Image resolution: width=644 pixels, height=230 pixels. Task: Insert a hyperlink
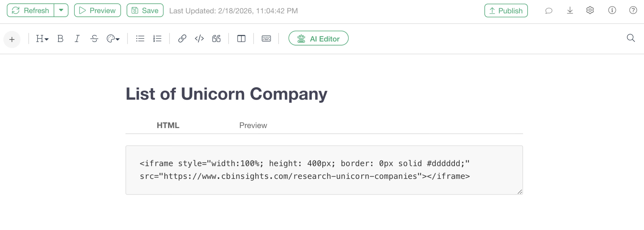point(182,39)
